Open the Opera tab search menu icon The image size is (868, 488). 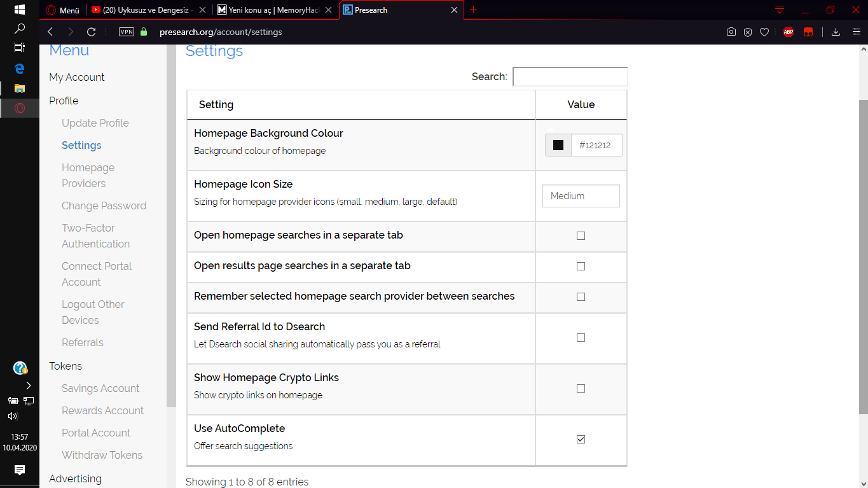coord(780,10)
